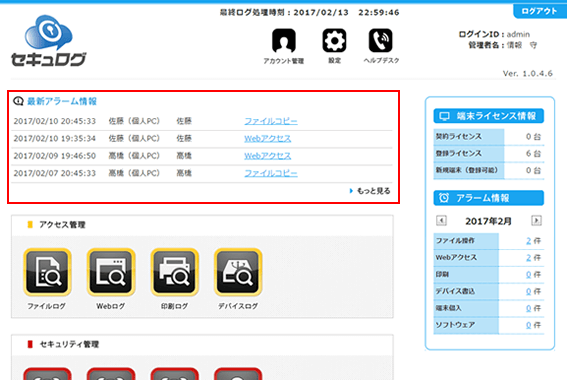567x380 pixels.
Task: Click the アクセス管理 section heading
Action: 62,225
